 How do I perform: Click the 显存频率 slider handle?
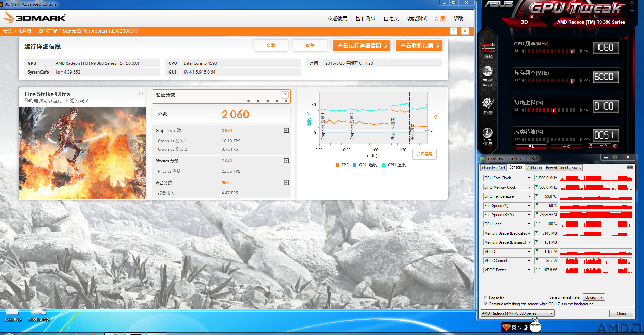tap(572, 81)
